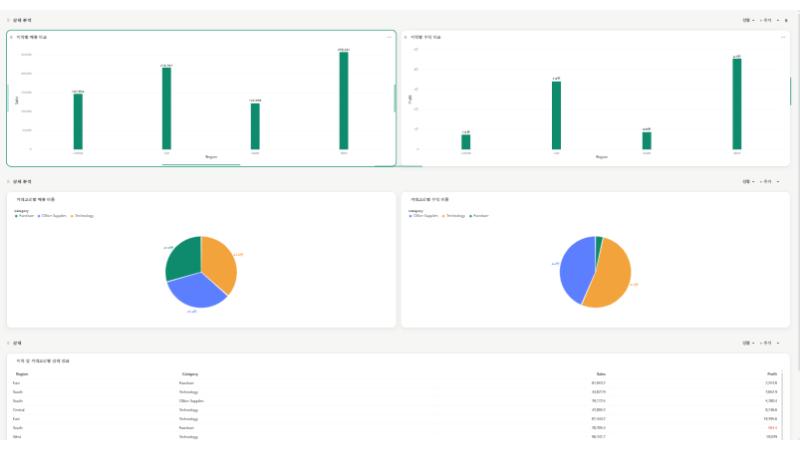
Task: Click the settings icon at far right of first section header
Action: click(x=786, y=20)
